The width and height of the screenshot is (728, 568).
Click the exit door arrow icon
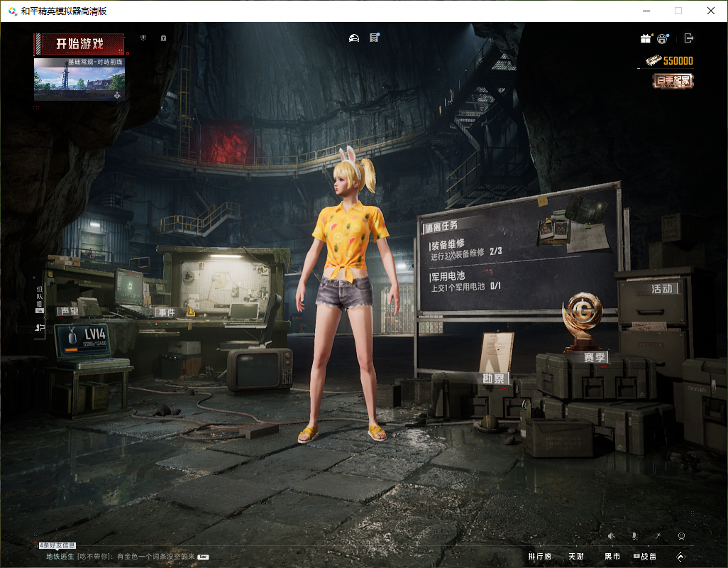(x=689, y=38)
